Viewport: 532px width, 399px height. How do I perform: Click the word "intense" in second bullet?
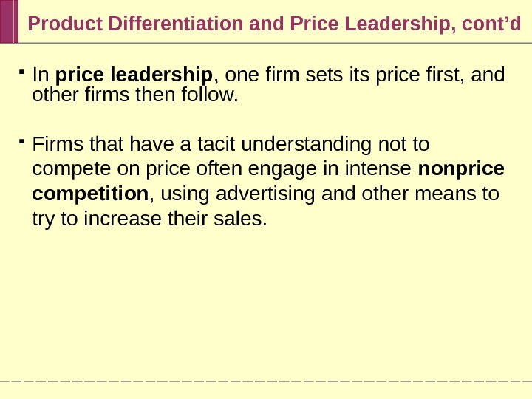tap(385, 168)
